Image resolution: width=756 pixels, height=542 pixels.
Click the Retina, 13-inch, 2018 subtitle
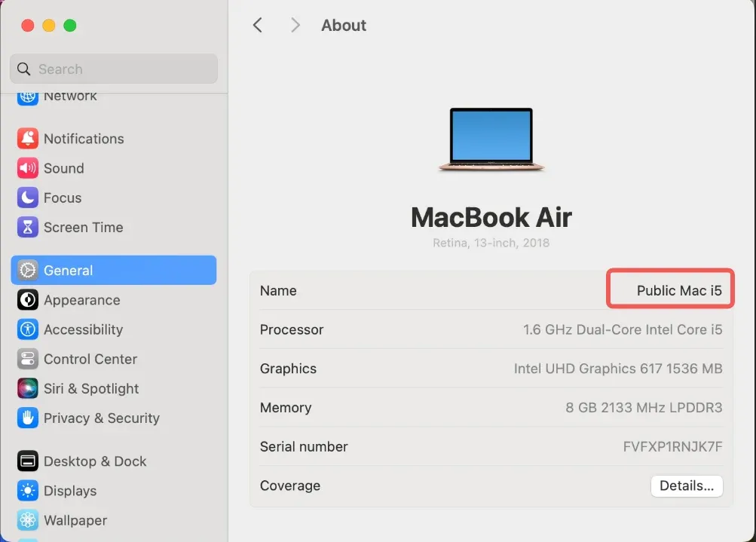click(491, 243)
